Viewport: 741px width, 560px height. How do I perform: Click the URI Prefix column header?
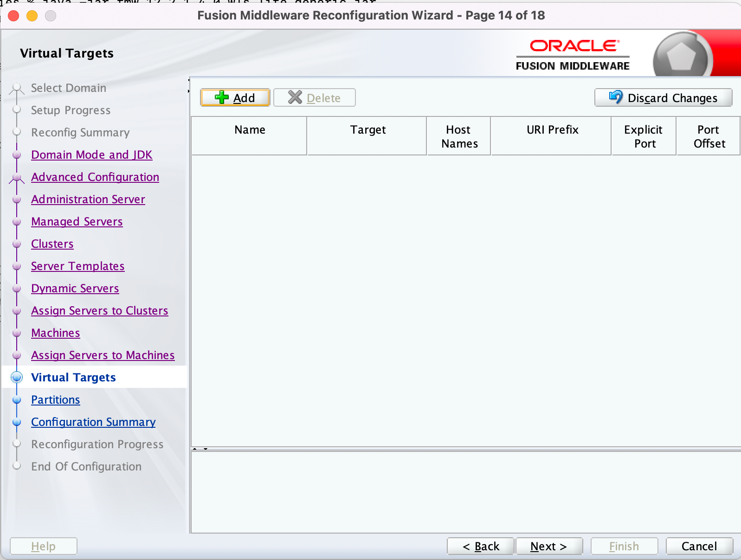coord(552,130)
